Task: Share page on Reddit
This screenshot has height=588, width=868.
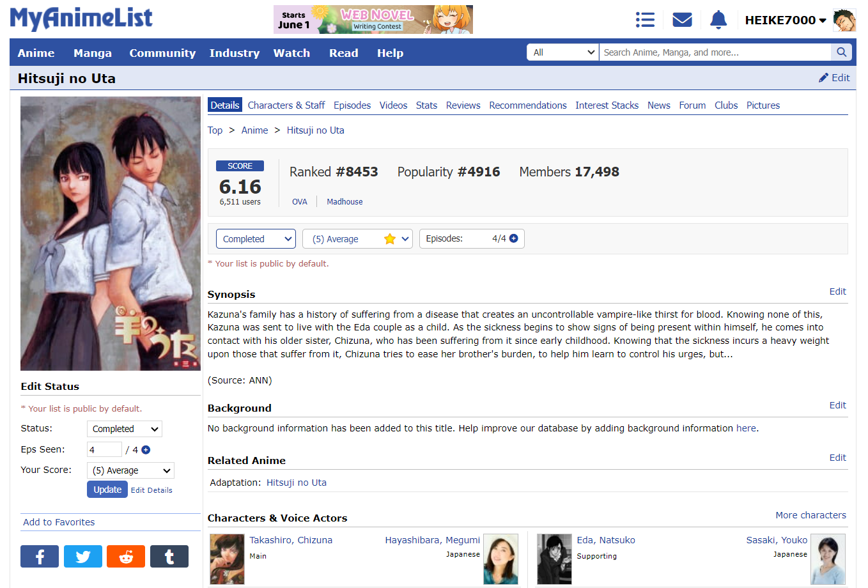Action: click(126, 557)
